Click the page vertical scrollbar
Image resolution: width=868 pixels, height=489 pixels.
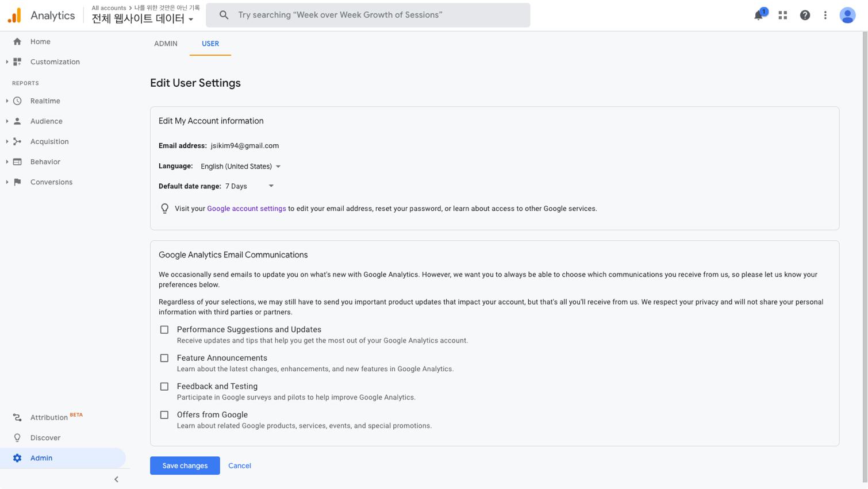click(865, 257)
